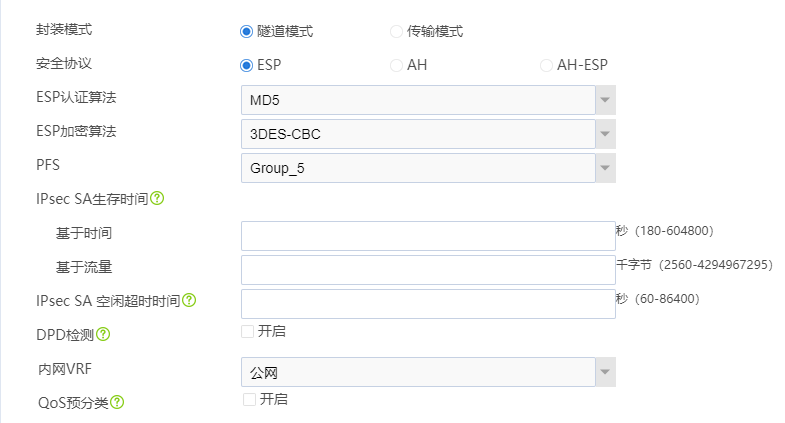Click the 基于流量 lifetime input field
This screenshot has height=423, width=785.
coord(427,270)
